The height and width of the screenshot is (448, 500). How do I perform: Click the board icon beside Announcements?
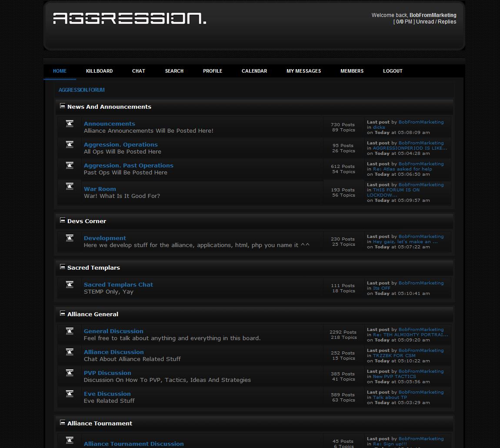(x=70, y=124)
